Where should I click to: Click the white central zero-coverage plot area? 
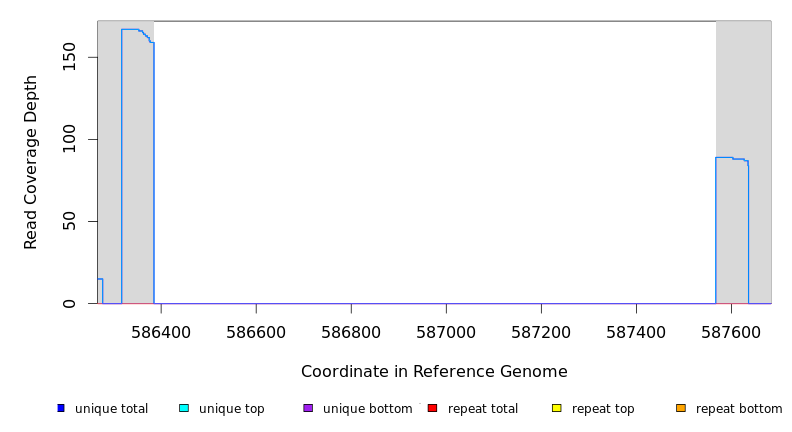coord(435,160)
